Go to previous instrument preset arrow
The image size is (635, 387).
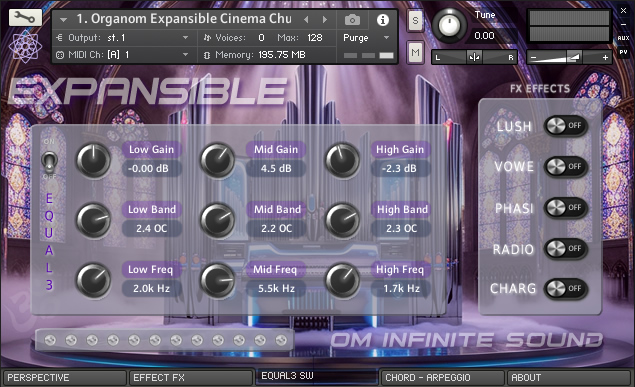click(x=306, y=19)
